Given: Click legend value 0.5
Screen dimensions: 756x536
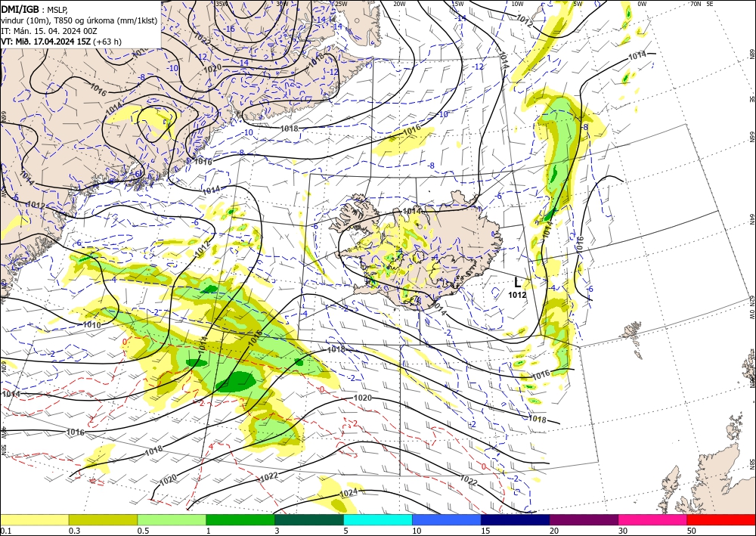Looking at the screenshot, I should (142, 531).
